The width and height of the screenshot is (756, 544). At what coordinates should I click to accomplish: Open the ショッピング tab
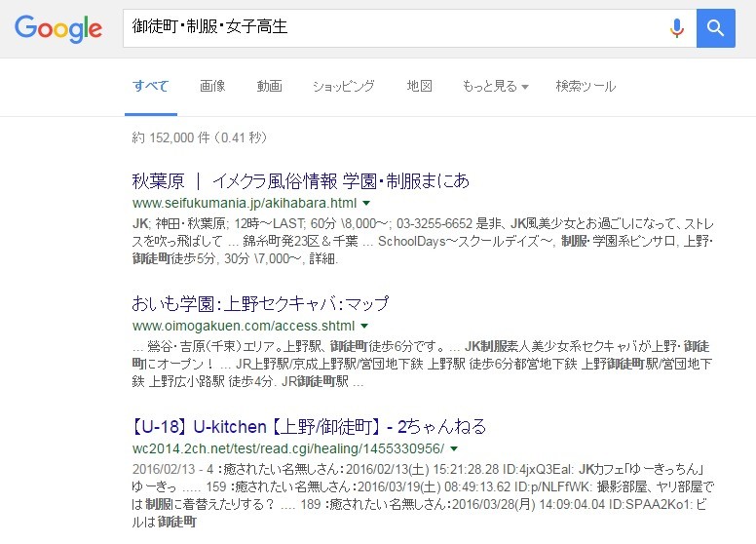coord(344,87)
